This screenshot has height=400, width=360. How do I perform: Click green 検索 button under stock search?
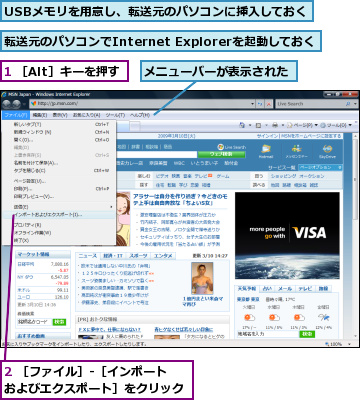59,322
